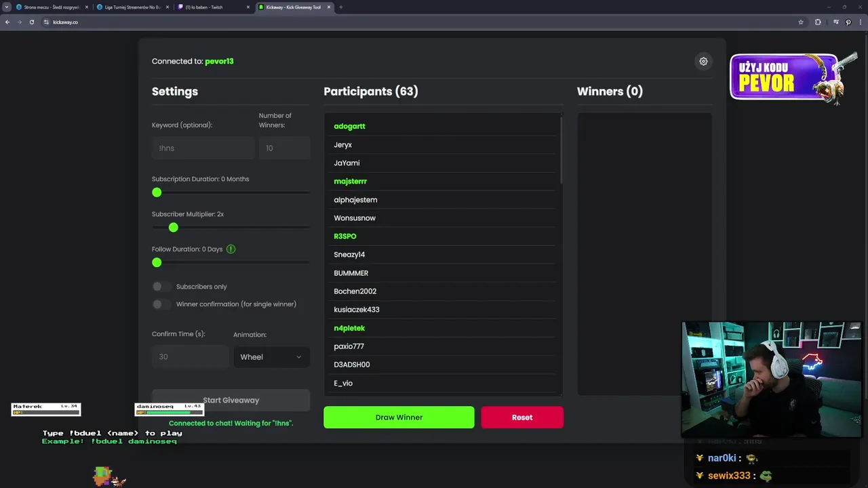868x488 pixels.
Task: Open the browser three-dot menu
Action: 860,22
